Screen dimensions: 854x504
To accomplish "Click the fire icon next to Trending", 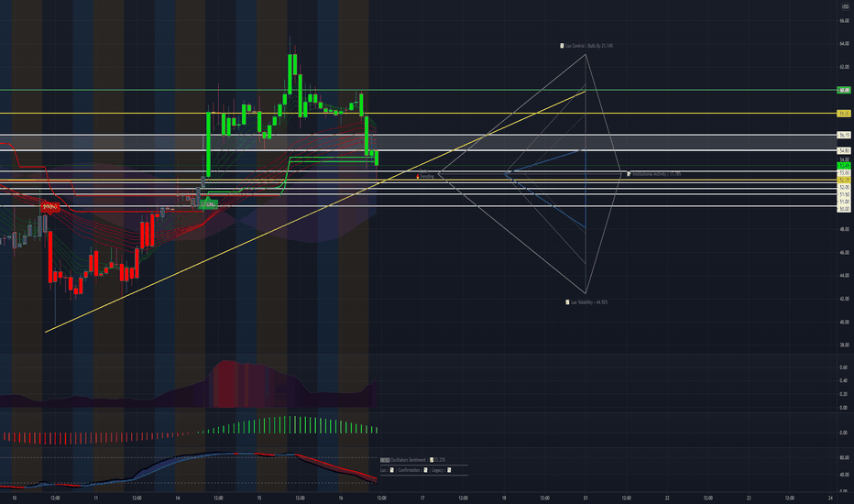I will pos(418,177).
